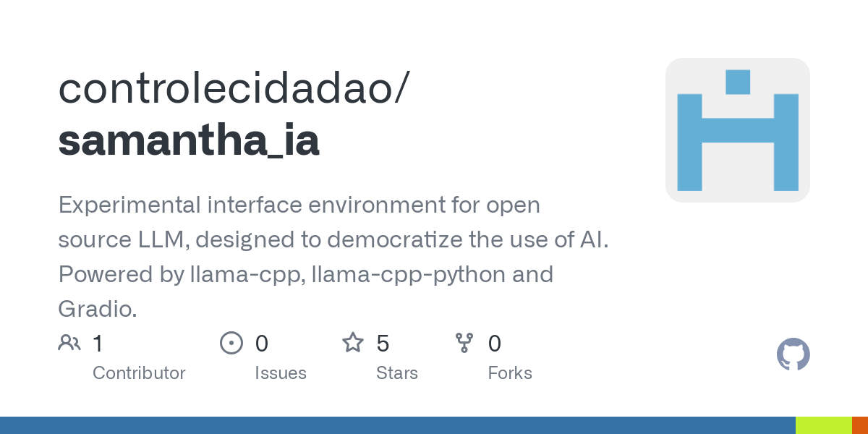Screen dimensions: 868x434
Task: Click the stars count number 5
Action: click(383, 344)
